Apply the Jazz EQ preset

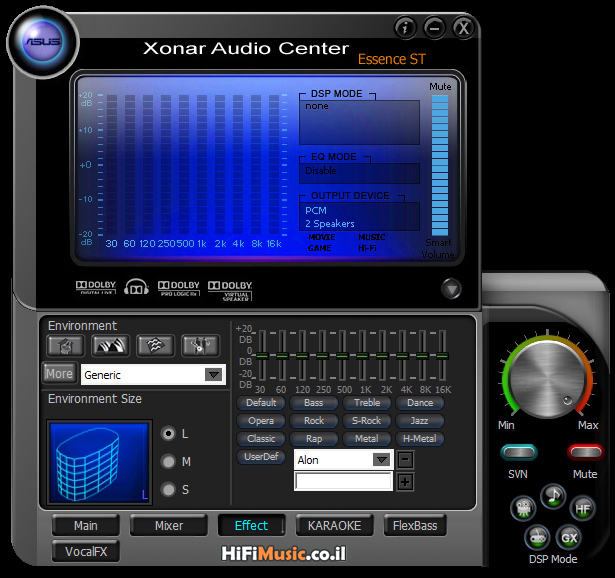tap(420, 421)
